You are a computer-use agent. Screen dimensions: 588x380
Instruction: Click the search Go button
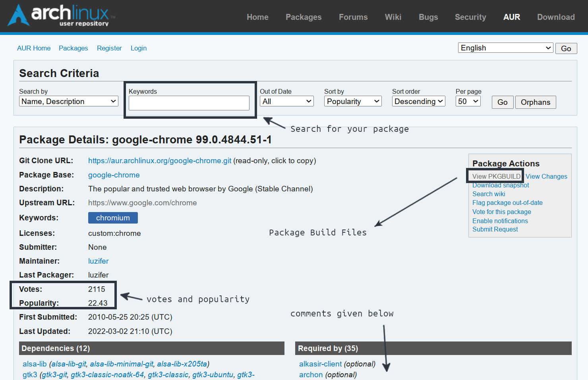(x=503, y=102)
